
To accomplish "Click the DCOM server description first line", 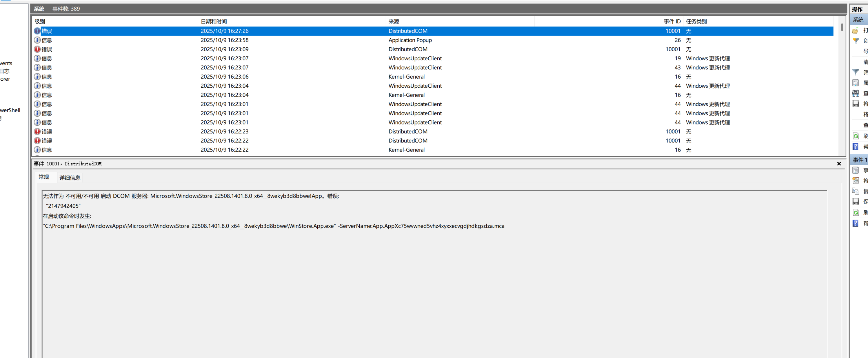I will [191, 196].
